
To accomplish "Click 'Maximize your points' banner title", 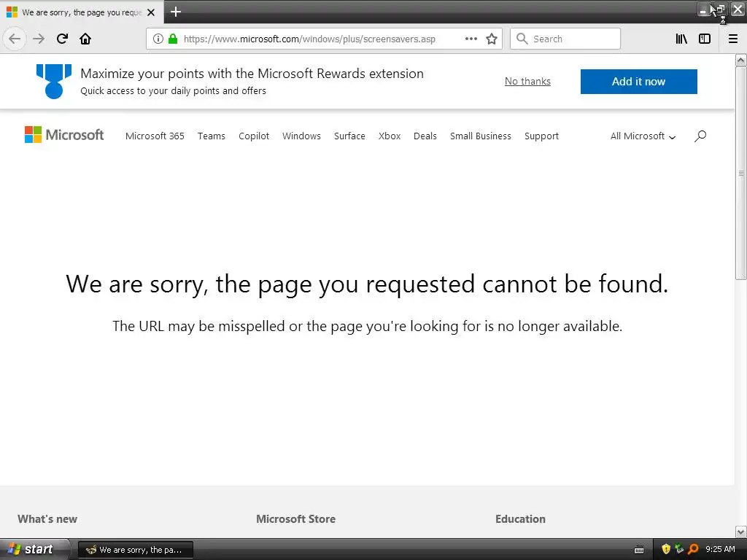I will 252,74.
